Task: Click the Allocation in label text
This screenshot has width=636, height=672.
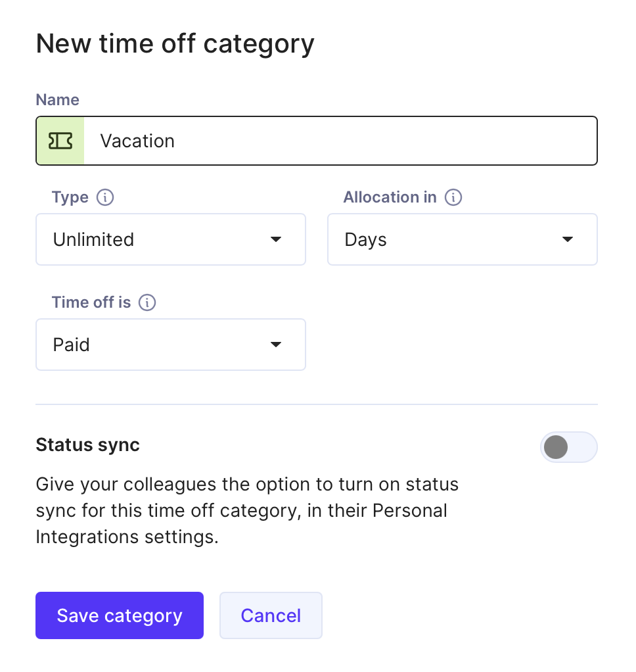Action: [x=390, y=197]
